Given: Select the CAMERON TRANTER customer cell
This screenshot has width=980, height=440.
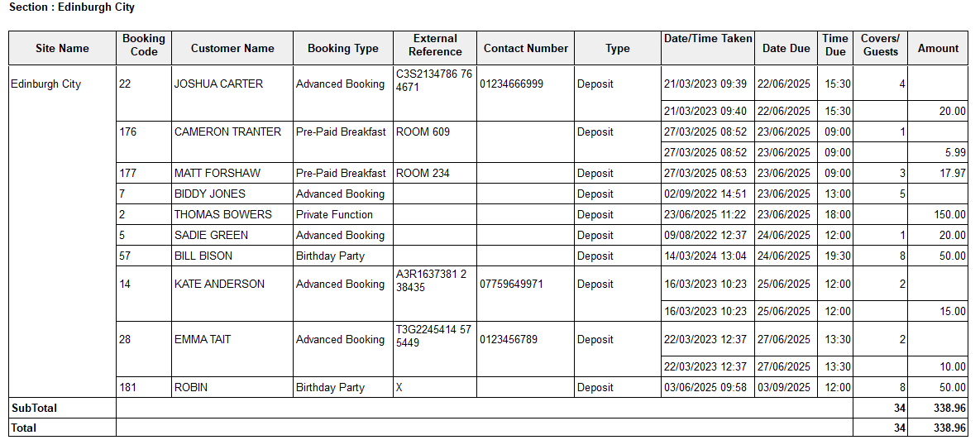Looking at the screenshot, I should click(227, 132).
